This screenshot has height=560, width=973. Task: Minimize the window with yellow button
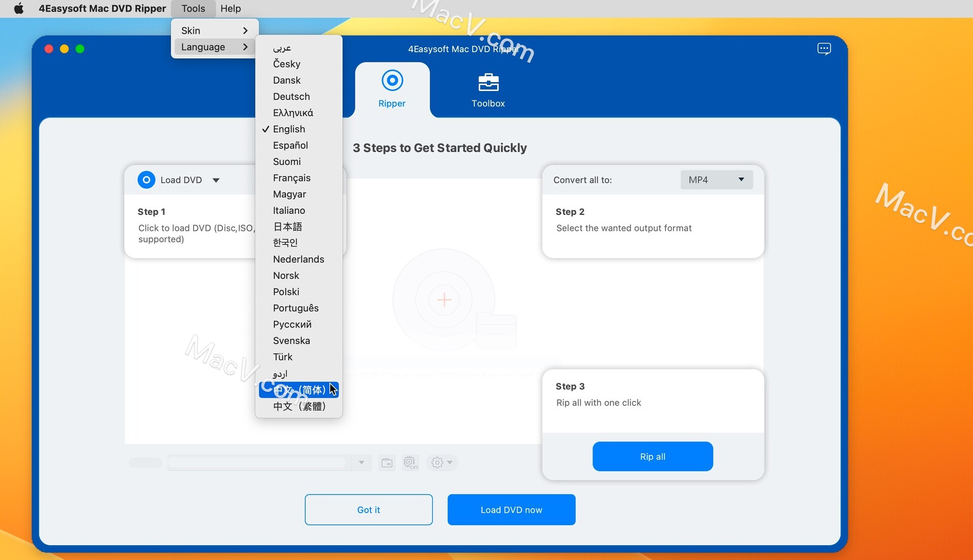64,49
